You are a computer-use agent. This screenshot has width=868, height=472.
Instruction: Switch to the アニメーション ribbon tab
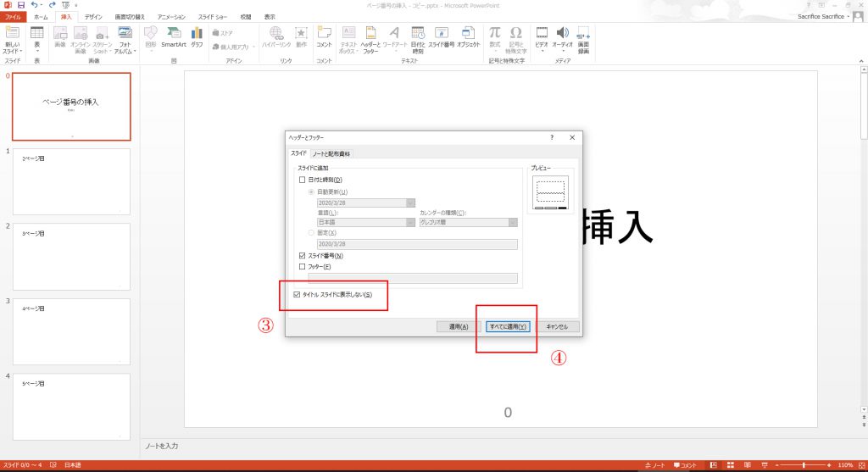tap(171, 17)
